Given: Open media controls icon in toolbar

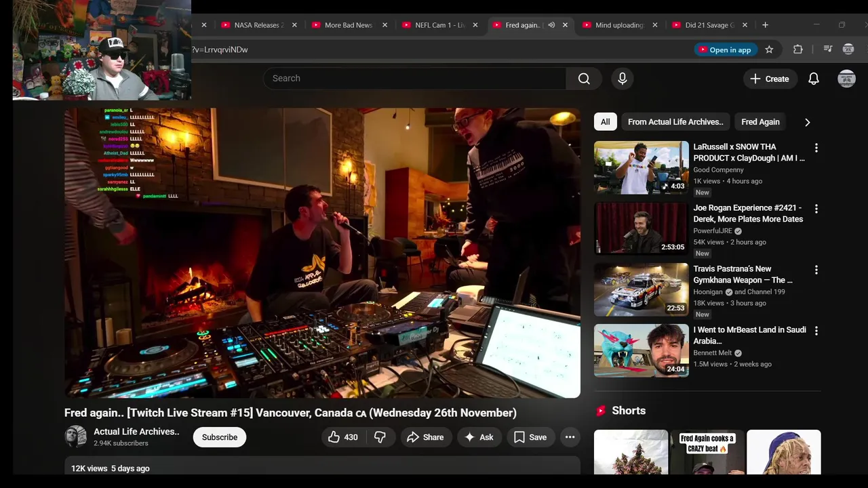Looking at the screenshot, I should point(827,49).
